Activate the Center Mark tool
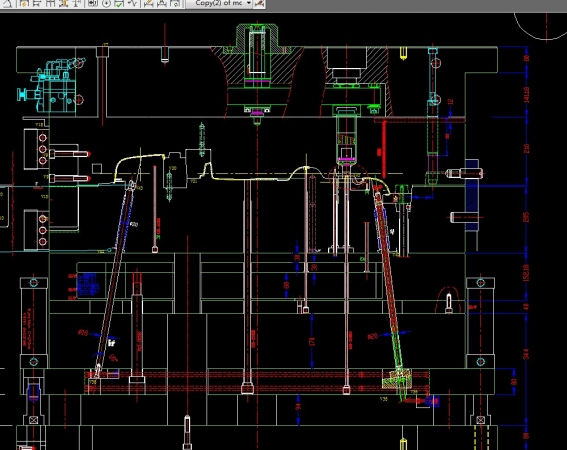 click(x=106, y=3)
